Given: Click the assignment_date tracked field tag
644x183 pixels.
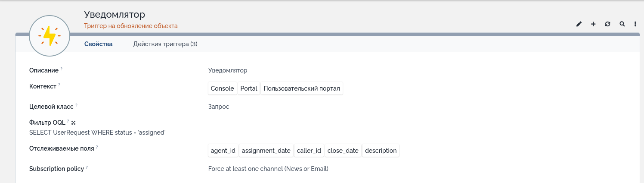Looking at the screenshot, I should pyautogui.click(x=266, y=151).
